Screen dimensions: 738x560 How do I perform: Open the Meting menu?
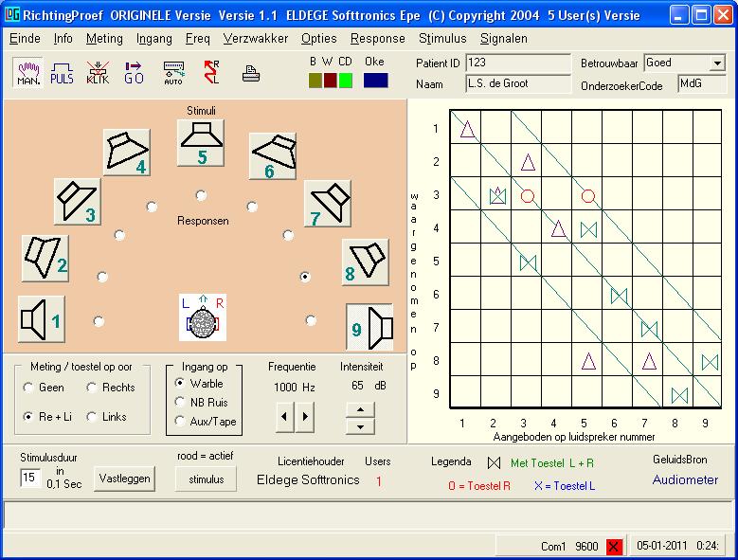tap(104, 39)
